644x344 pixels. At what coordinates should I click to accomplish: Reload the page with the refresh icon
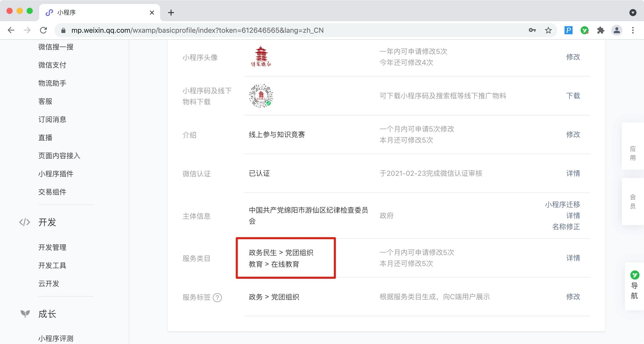43,30
